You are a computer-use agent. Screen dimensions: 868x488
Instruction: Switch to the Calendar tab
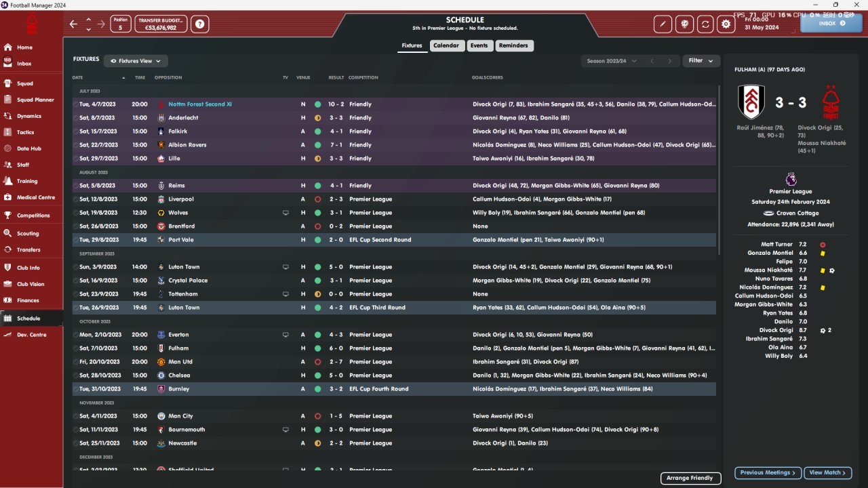(446, 45)
